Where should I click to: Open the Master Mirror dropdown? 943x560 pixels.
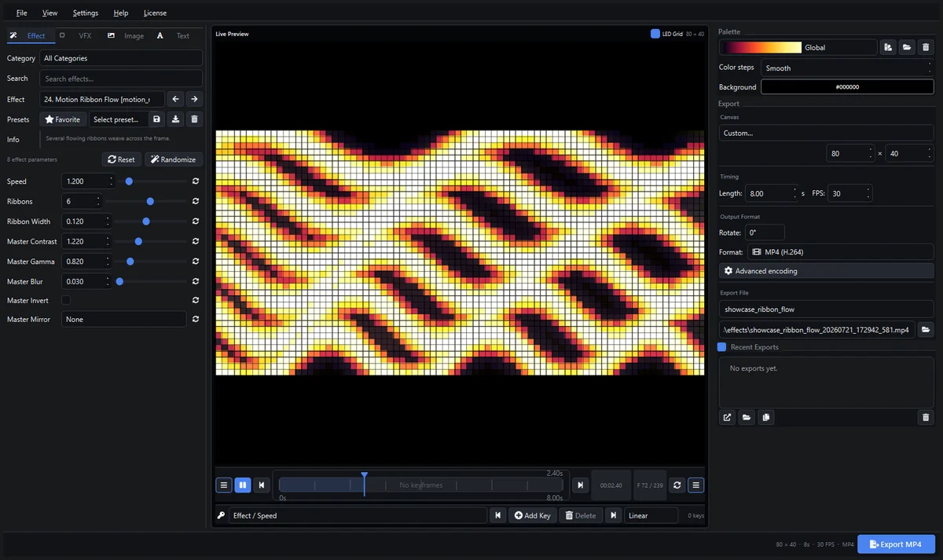point(124,319)
